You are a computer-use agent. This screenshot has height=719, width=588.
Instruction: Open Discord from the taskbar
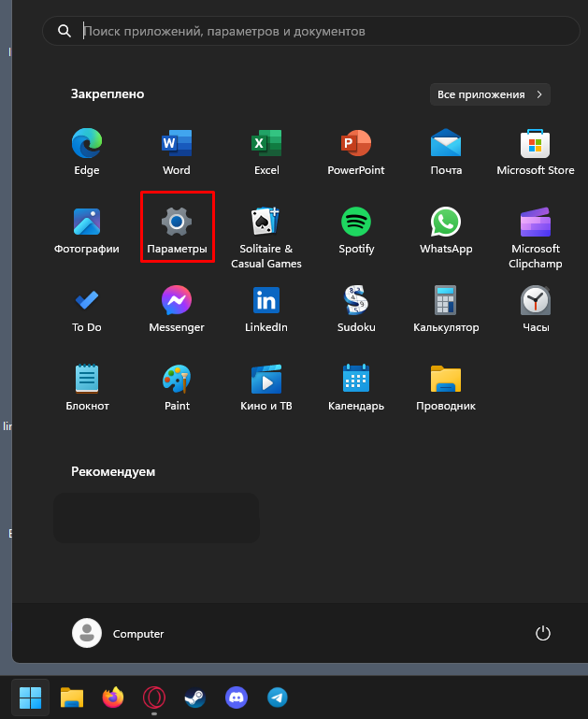click(237, 697)
